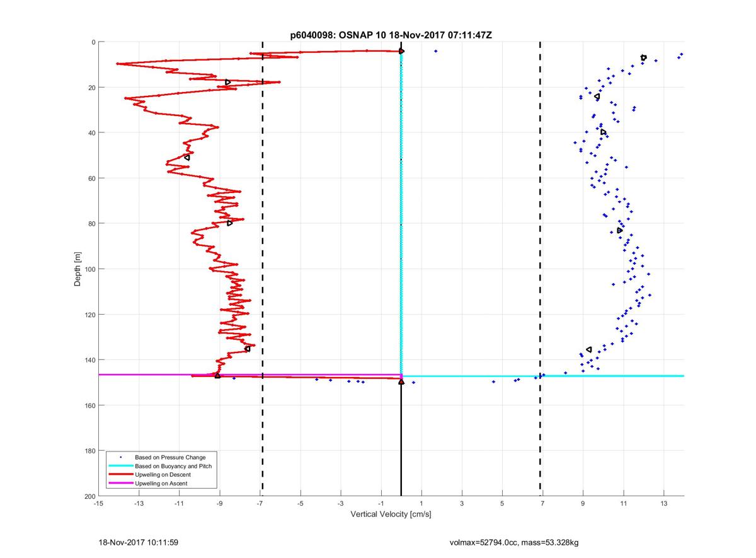The width and height of the screenshot is (756, 558).
Task: Click x-axis tick label -5
Action: (301, 504)
